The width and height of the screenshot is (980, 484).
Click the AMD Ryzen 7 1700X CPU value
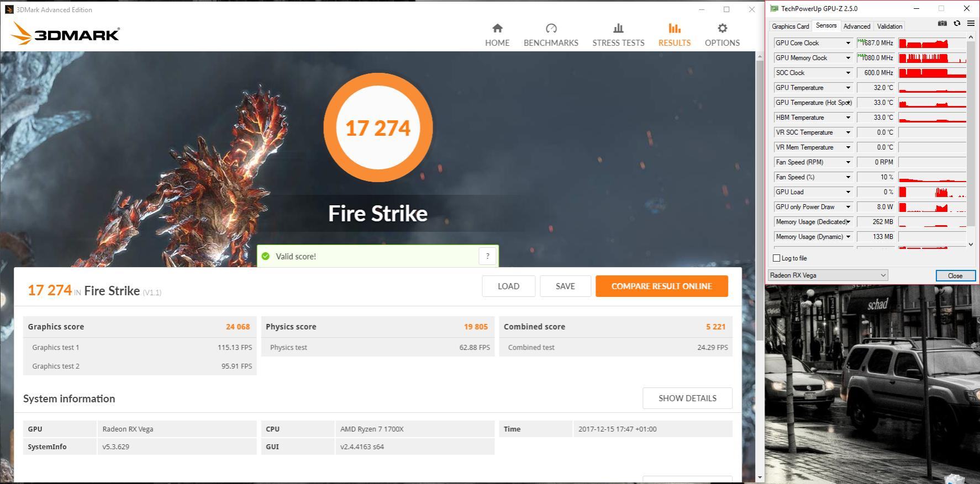point(372,429)
